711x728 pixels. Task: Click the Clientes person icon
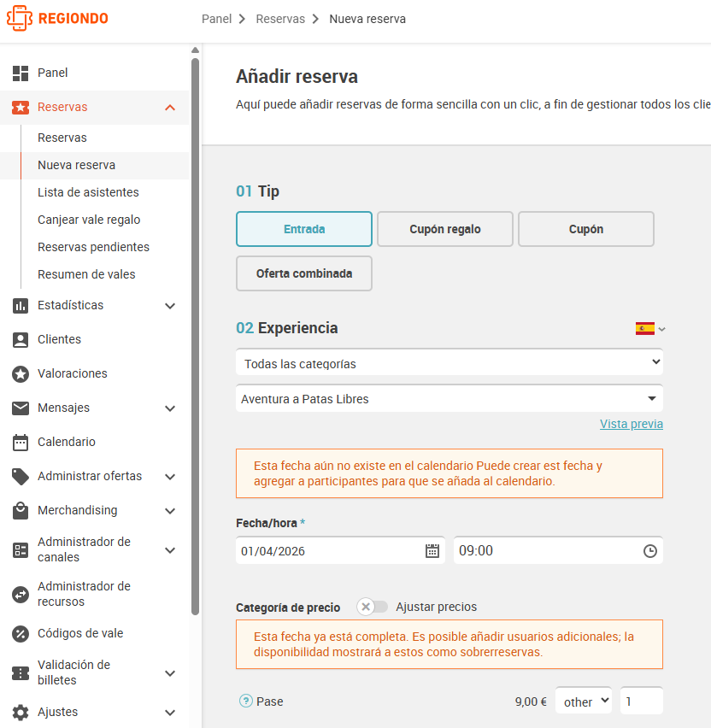click(21, 340)
